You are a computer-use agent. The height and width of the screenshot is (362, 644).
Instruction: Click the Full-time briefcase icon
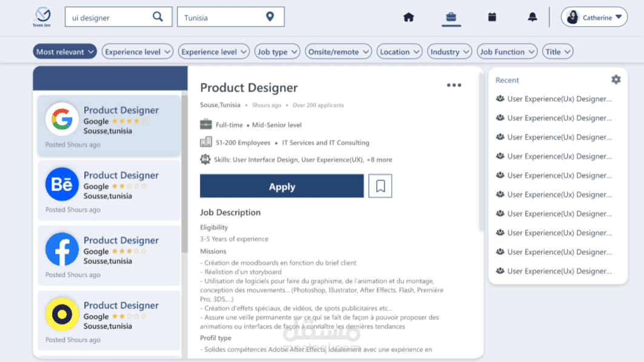pyautogui.click(x=206, y=124)
